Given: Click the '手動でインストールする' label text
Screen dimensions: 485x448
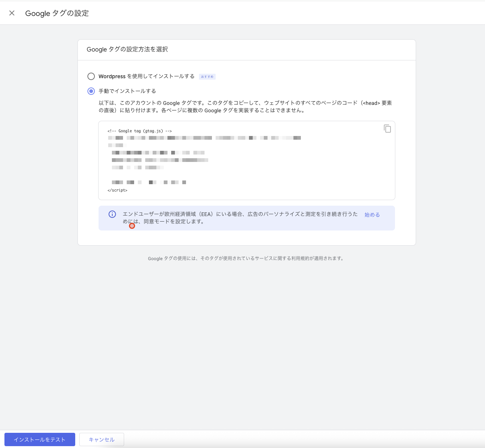Looking at the screenshot, I should click(x=127, y=91).
